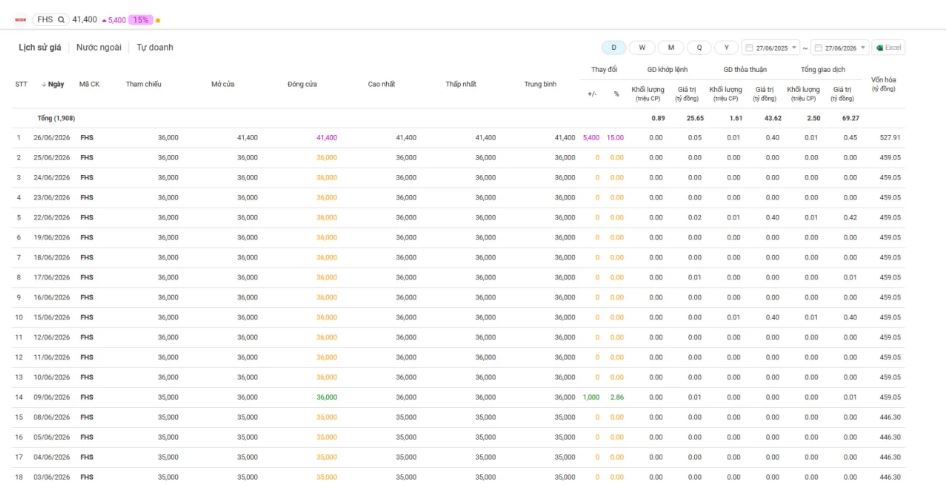The height and width of the screenshot is (487, 947).
Task: Click date 25/06/2026 in row 2
Action: tap(52, 158)
